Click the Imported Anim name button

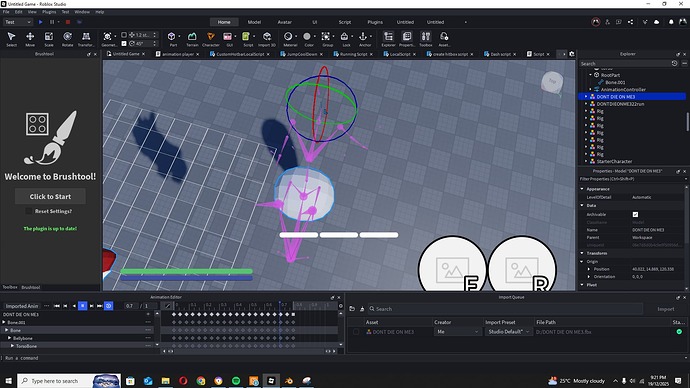coord(22,306)
